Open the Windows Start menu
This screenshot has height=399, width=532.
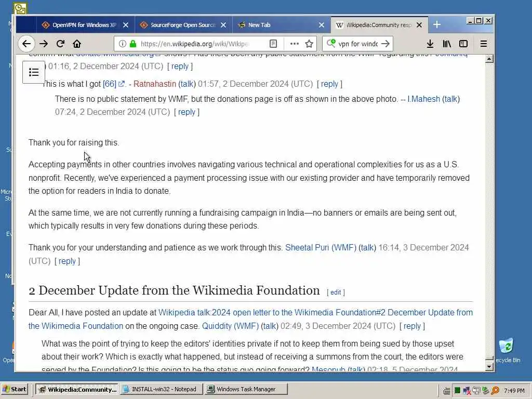tap(14, 389)
